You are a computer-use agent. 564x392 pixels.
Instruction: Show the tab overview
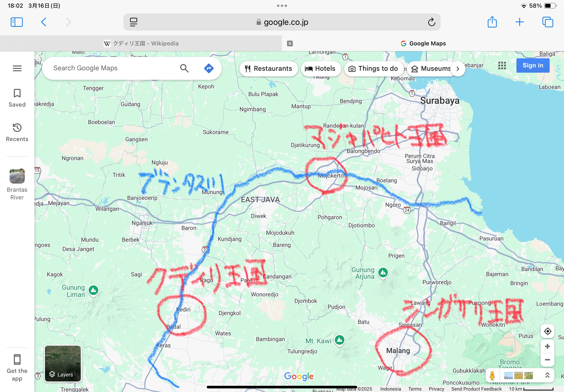coord(548,22)
